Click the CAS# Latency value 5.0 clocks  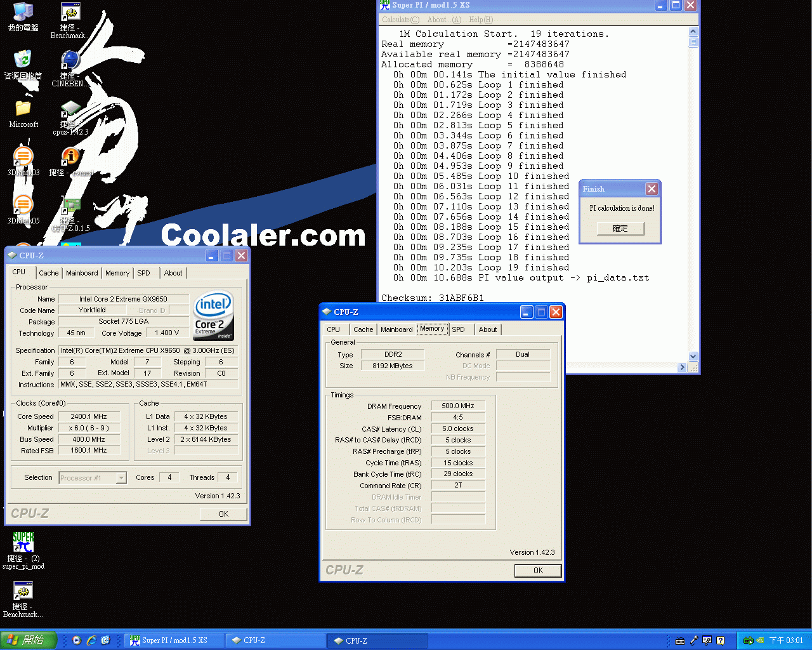(458, 428)
